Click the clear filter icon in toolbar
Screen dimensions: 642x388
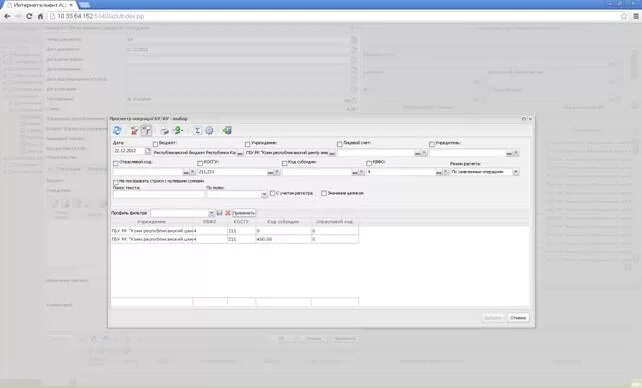pos(134,131)
